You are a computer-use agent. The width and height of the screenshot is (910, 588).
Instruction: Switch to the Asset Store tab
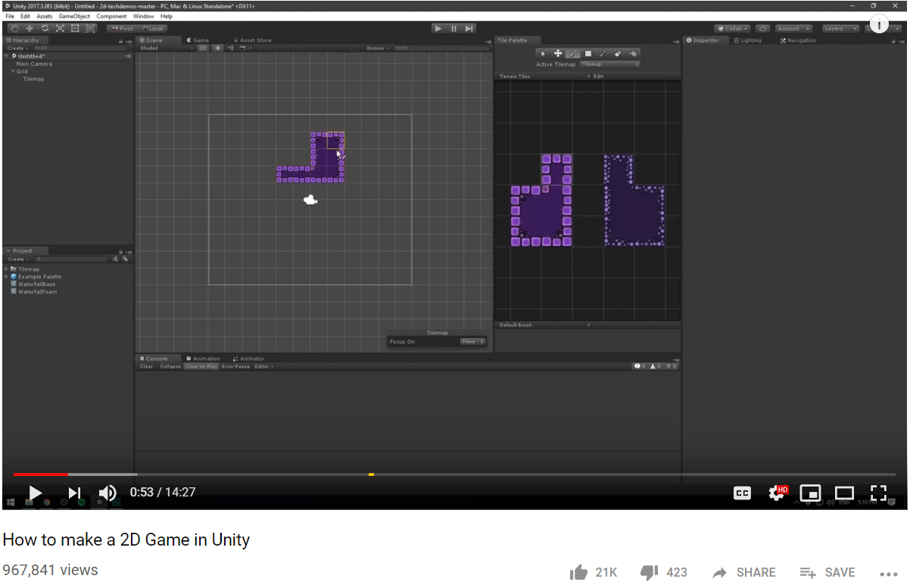[252, 40]
